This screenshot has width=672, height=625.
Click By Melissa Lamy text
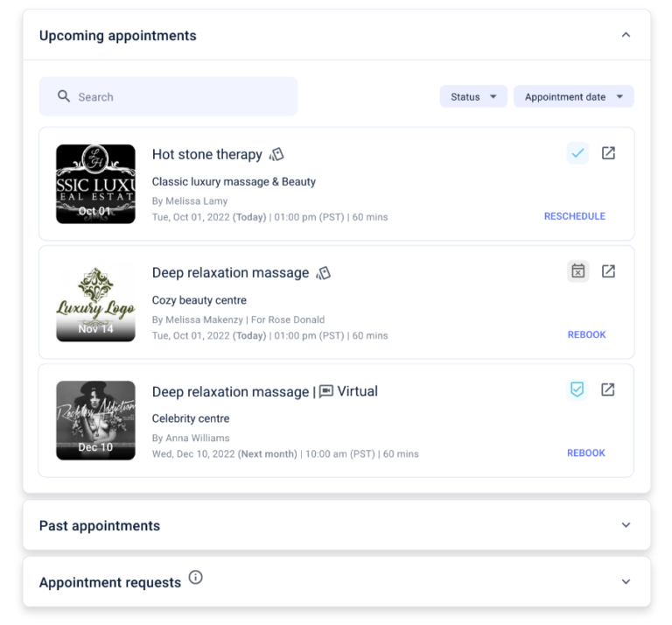[x=189, y=201]
